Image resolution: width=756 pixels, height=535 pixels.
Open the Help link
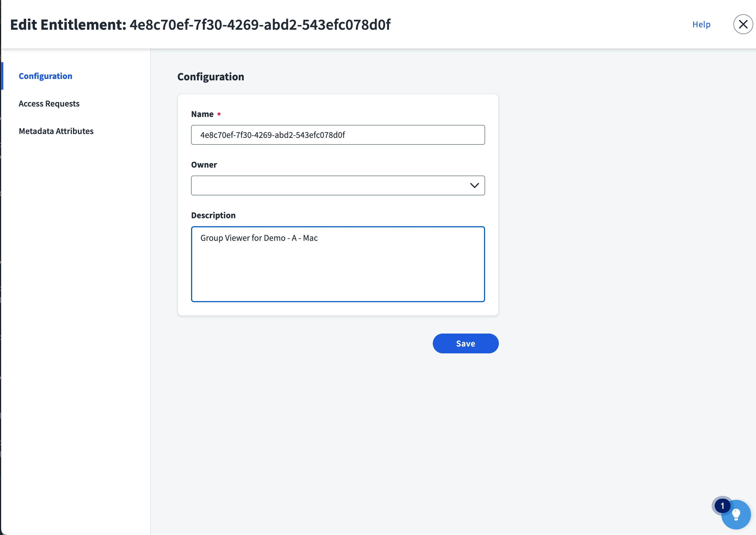(701, 24)
